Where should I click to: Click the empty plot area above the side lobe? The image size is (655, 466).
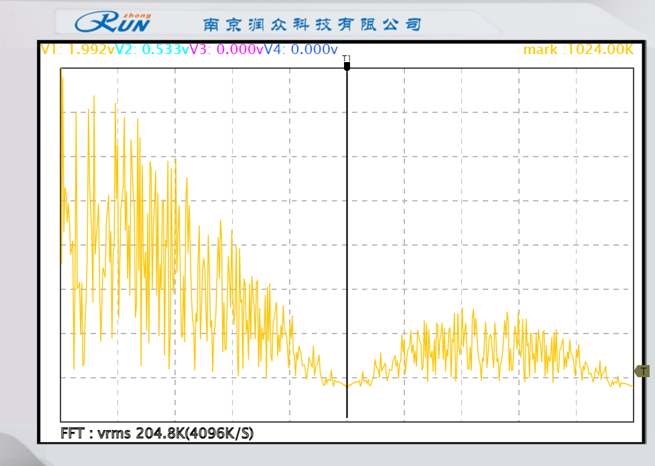[x=490, y=200]
